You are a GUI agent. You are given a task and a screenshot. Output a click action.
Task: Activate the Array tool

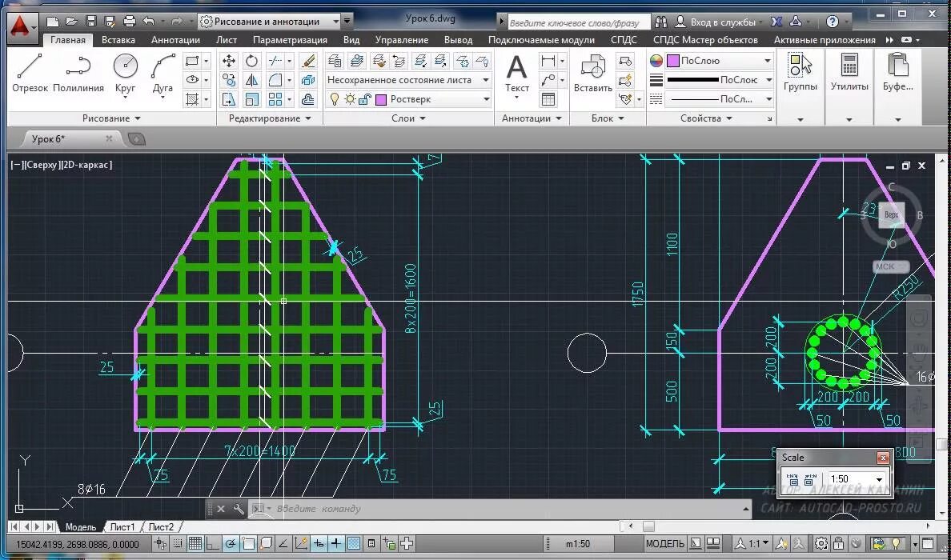click(x=275, y=98)
